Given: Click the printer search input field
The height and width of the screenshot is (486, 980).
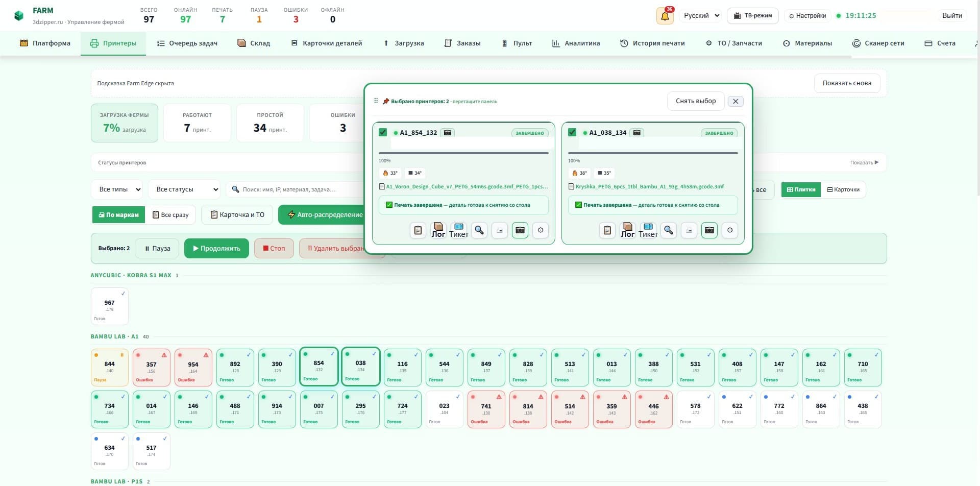Looking at the screenshot, I should [296, 189].
